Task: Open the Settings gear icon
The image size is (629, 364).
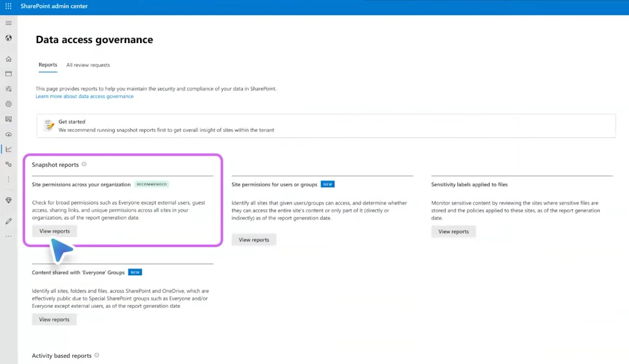Action: [8, 104]
